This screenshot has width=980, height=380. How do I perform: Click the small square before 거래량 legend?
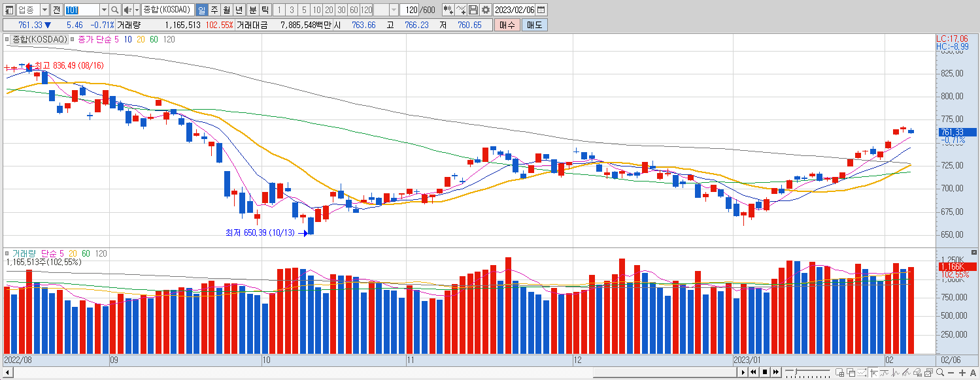(x=7, y=253)
